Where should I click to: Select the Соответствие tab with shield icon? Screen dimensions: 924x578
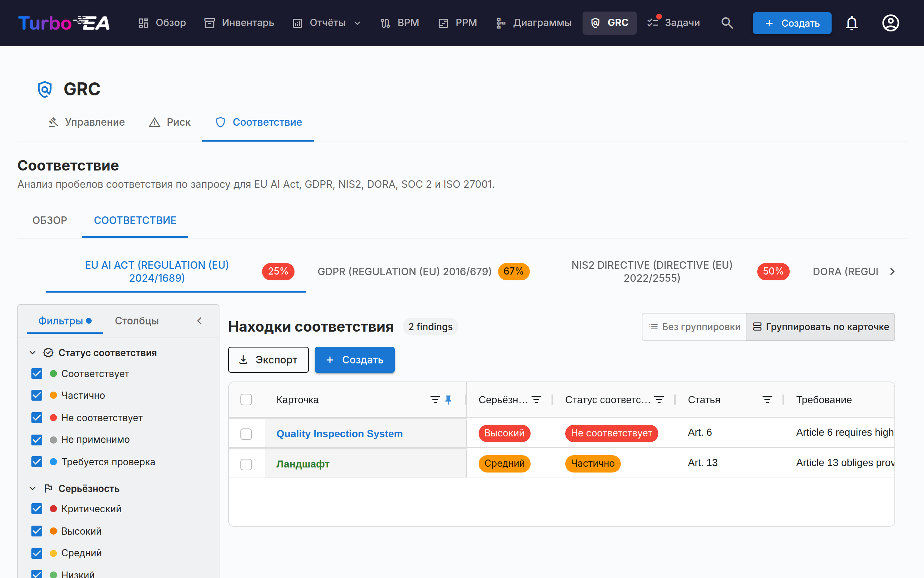pos(258,122)
